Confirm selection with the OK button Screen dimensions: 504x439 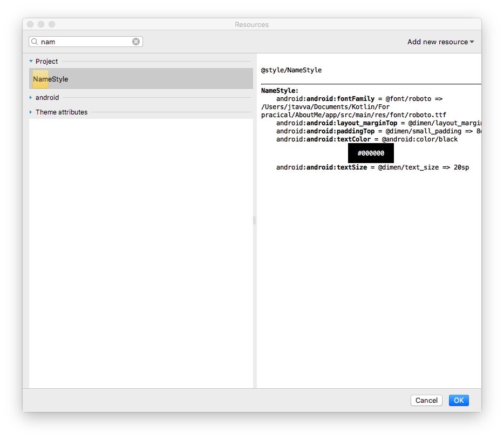point(459,400)
